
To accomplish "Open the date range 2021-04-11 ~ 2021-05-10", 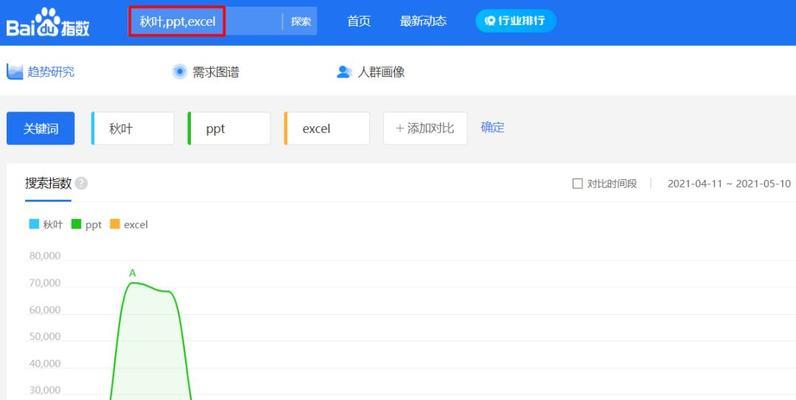I will 729,184.
